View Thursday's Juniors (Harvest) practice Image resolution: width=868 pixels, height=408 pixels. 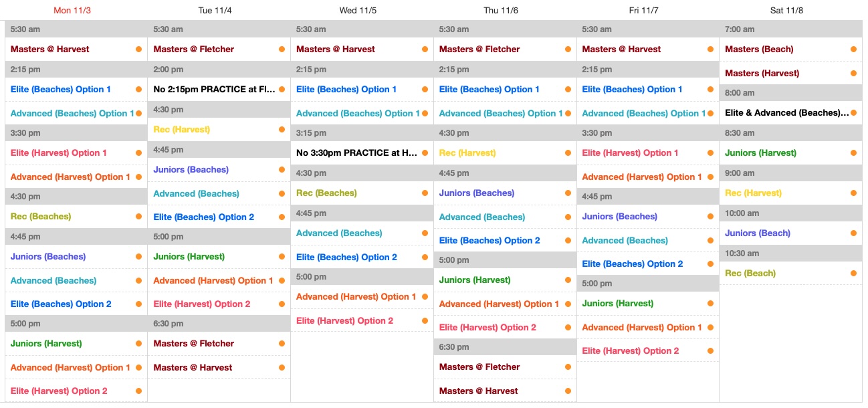point(475,280)
